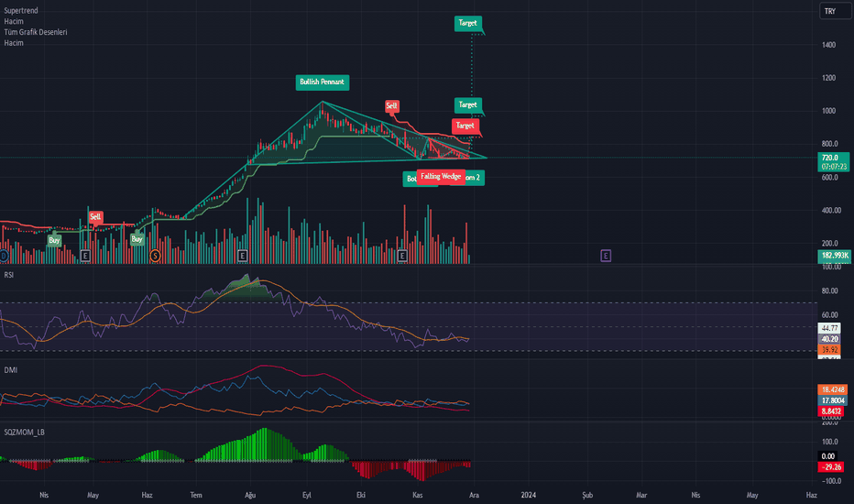Screen dimensions: 854x504
Task: Click the green Buy label near Nis
Action: (x=54, y=240)
